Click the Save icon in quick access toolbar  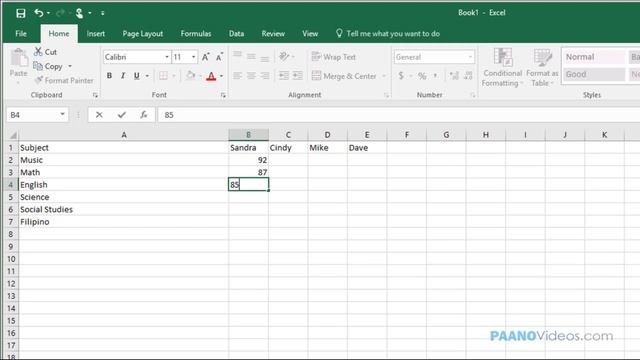[x=20, y=13]
